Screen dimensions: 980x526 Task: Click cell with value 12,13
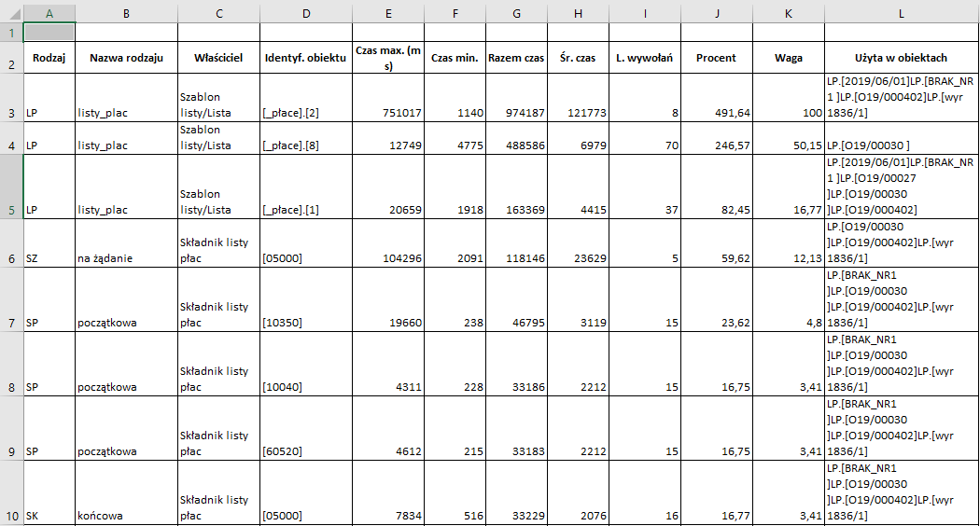[x=789, y=243]
